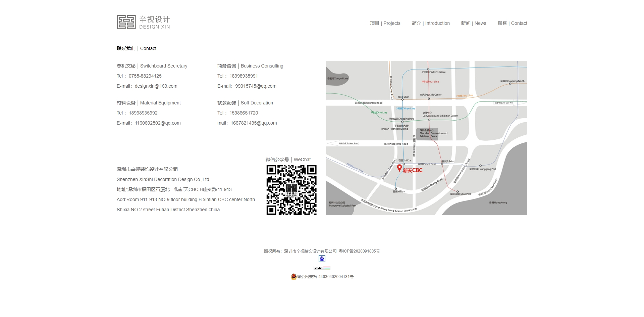Click the designxin@163.com email address
Screen dimensions: 644x317
[156, 86]
